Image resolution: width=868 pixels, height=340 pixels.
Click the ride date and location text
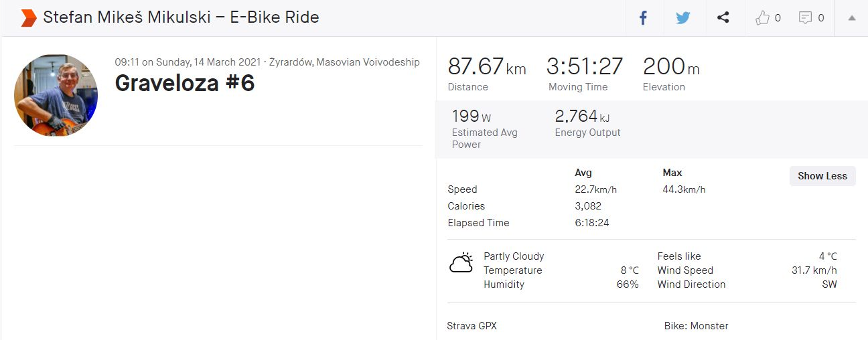267,62
